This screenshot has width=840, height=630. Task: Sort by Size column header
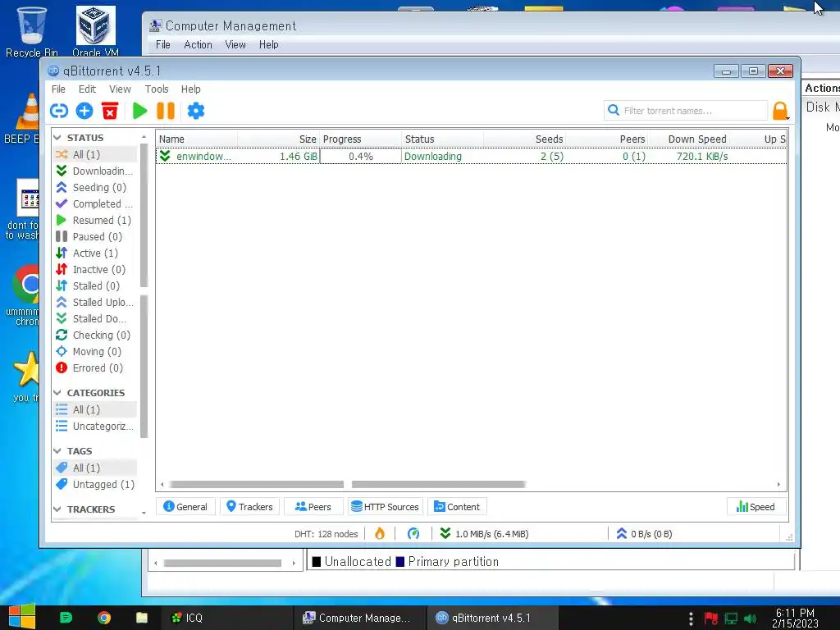(278, 139)
